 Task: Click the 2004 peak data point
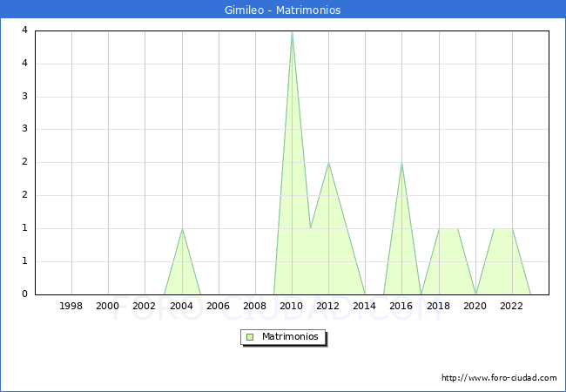pos(182,229)
